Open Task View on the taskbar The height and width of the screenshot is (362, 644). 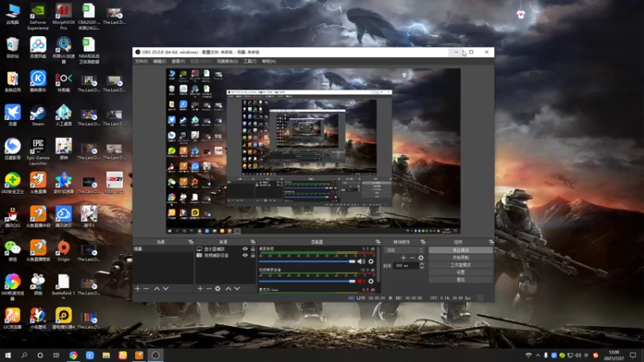(56, 355)
